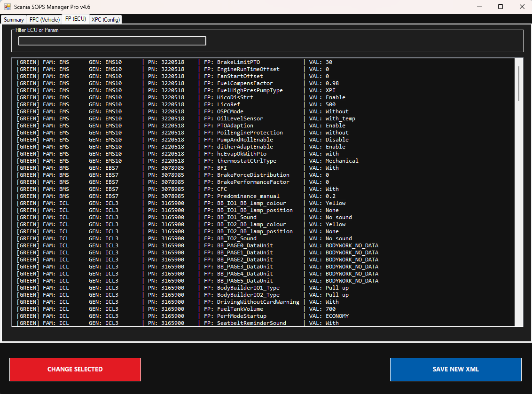Image resolution: width=532 pixels, height=394 pixels.
Task: Open the FPC (Vehicle) tab
Action: click(45, 20)
